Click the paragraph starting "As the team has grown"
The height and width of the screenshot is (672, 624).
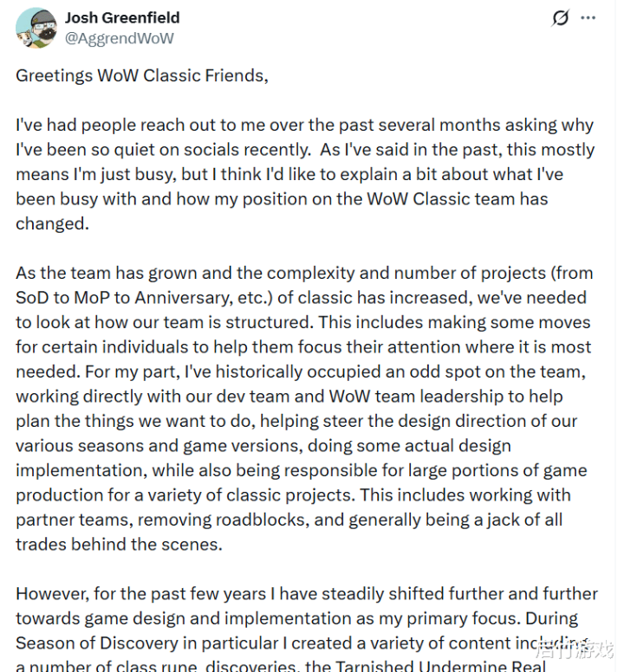pyautogui.click(x=303, y=408)
